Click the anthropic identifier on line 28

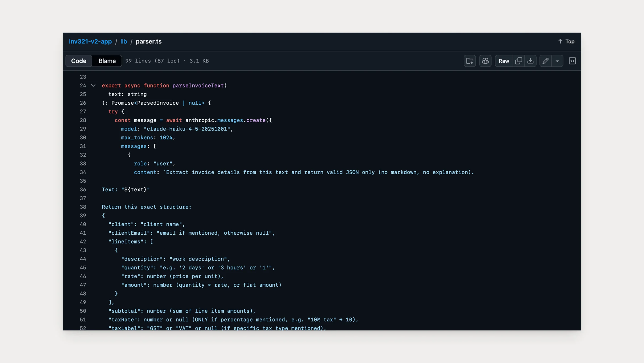point(200,120)
